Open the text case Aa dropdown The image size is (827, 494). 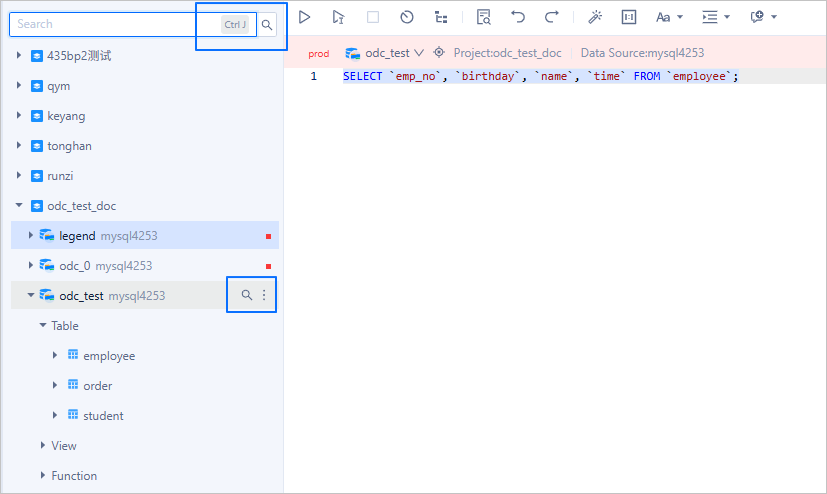coord(668,17)
